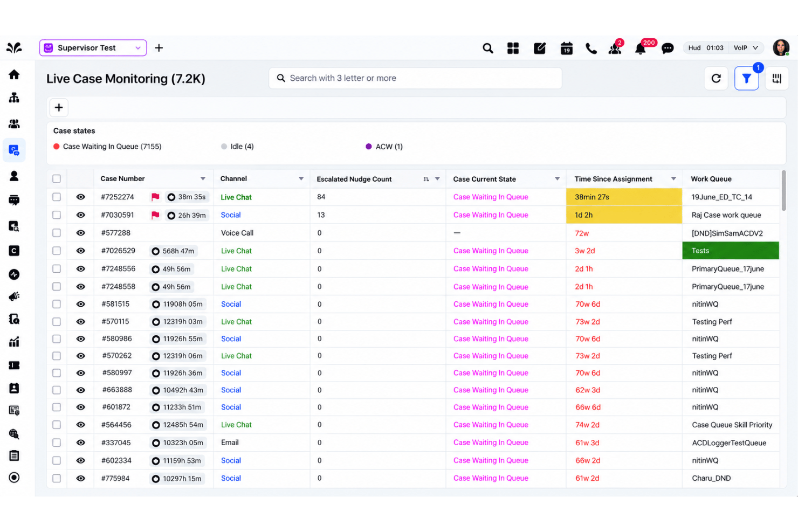Select checkbox for case #577288
Screen dimensions: 798x532
click(57, 233)
